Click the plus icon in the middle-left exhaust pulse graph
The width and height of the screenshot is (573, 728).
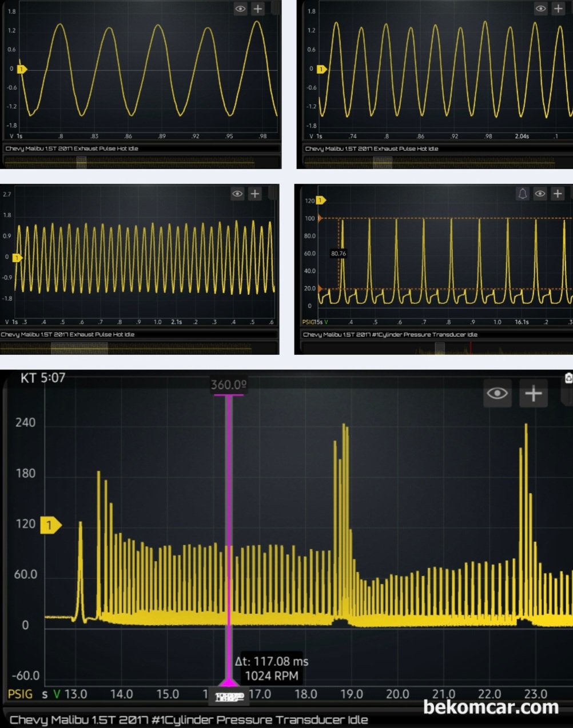pyautogui.click(x=255, y=194)
